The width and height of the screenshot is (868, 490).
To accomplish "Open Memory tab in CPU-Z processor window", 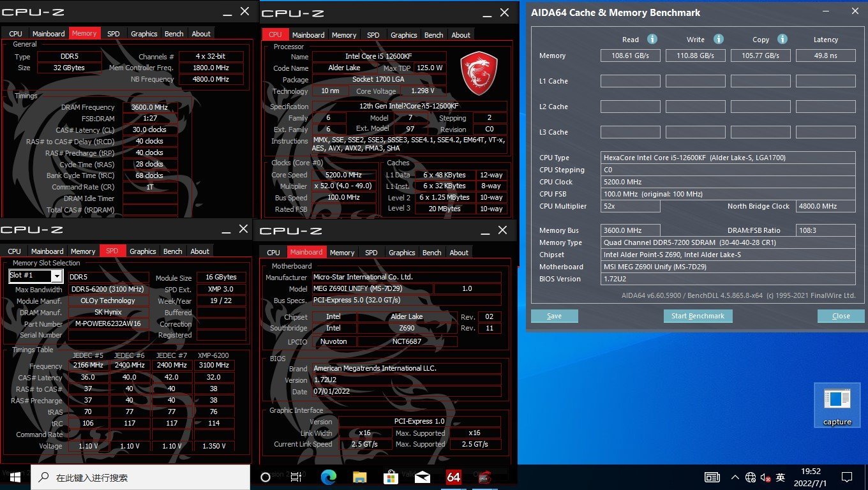I will (344, 35).
